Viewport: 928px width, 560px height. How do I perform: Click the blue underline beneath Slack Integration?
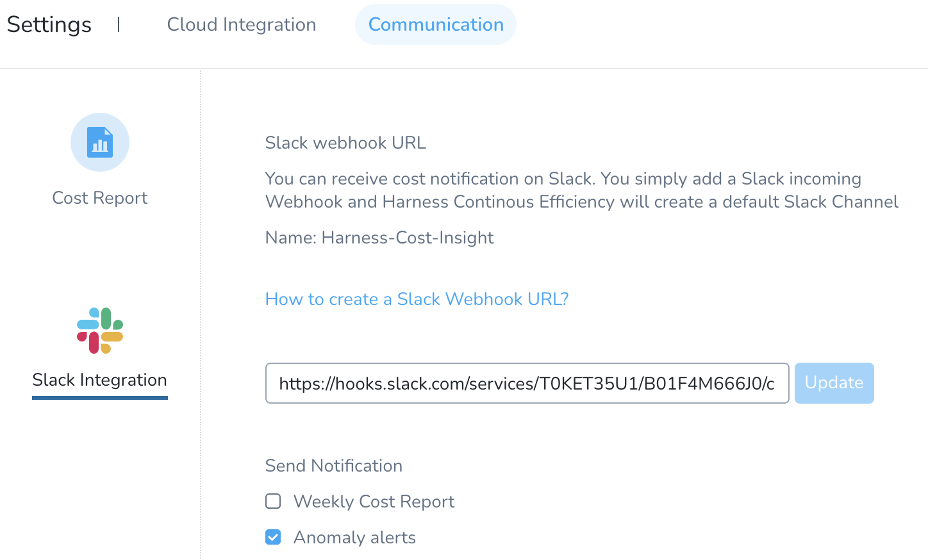click(x=100, y=398)
